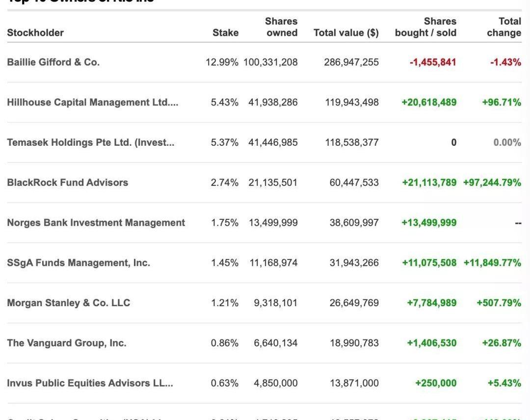Select Temasek total change 0.00%
This screenshot has width=530, height=420.
click(507, 142)
